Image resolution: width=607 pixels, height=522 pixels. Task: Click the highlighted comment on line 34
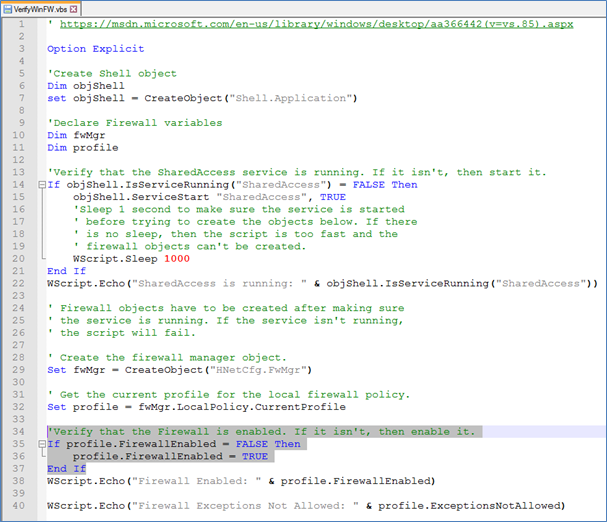pos(261,432)
